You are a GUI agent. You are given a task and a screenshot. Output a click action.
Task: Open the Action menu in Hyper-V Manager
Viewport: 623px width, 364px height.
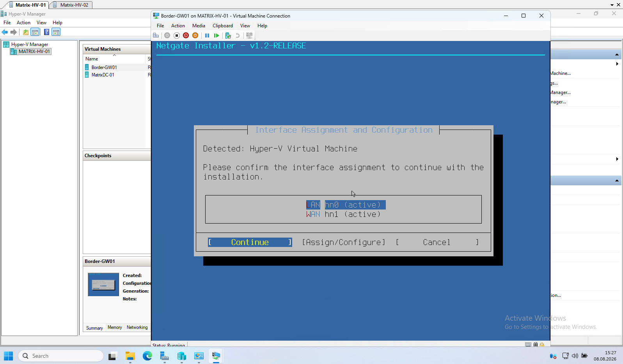point(23,23)
